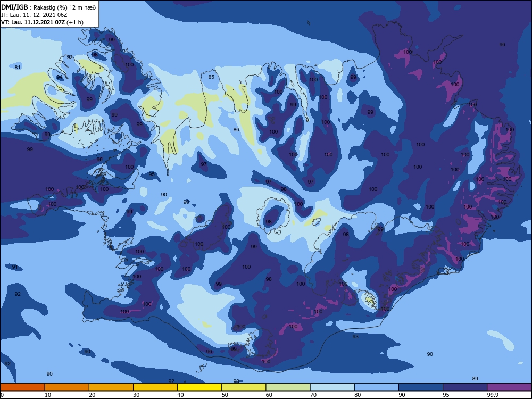The image size is (532, 399).
Task: Select the color scale tick label "80"
Action: [358, 395]
